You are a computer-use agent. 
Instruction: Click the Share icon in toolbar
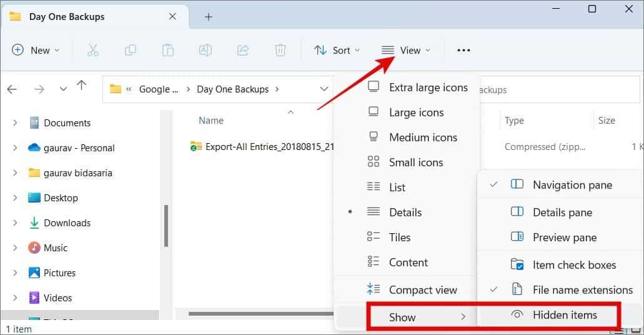[243, 50]
